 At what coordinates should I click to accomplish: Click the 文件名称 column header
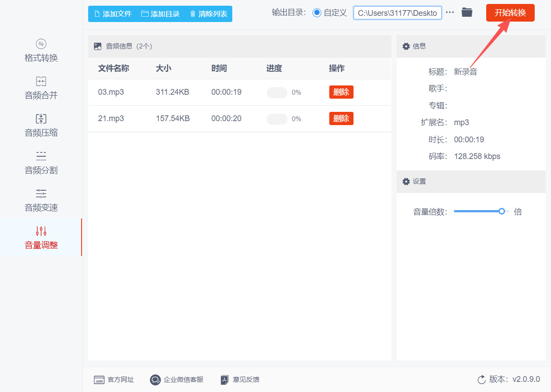[x=113, y=68]
